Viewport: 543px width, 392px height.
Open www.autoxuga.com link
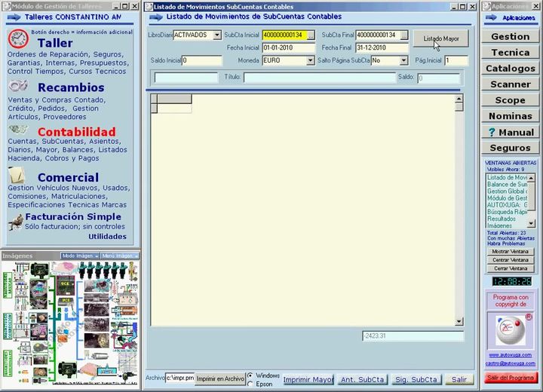[x=510, y=355]
